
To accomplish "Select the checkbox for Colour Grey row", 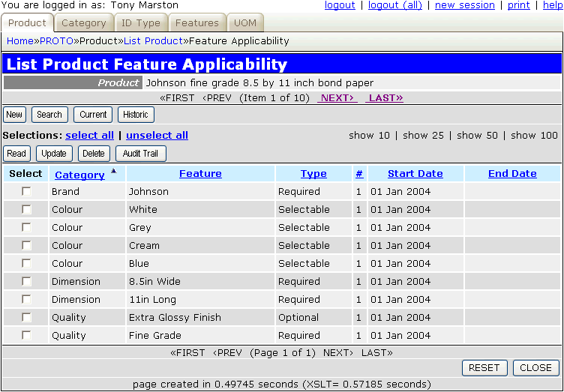I will point(26,227).
